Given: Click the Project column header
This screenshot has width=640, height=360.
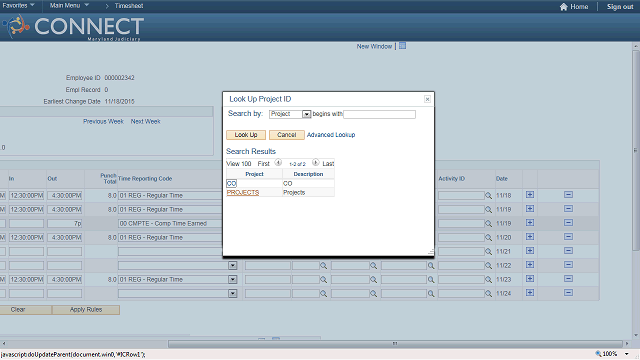Looking at the screenshot, I should (254, 174).
